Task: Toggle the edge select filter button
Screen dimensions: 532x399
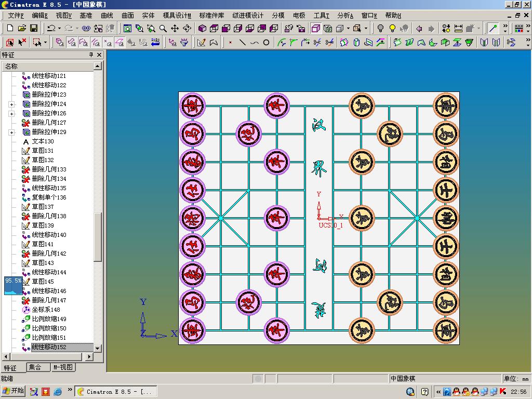Action: 84,43
